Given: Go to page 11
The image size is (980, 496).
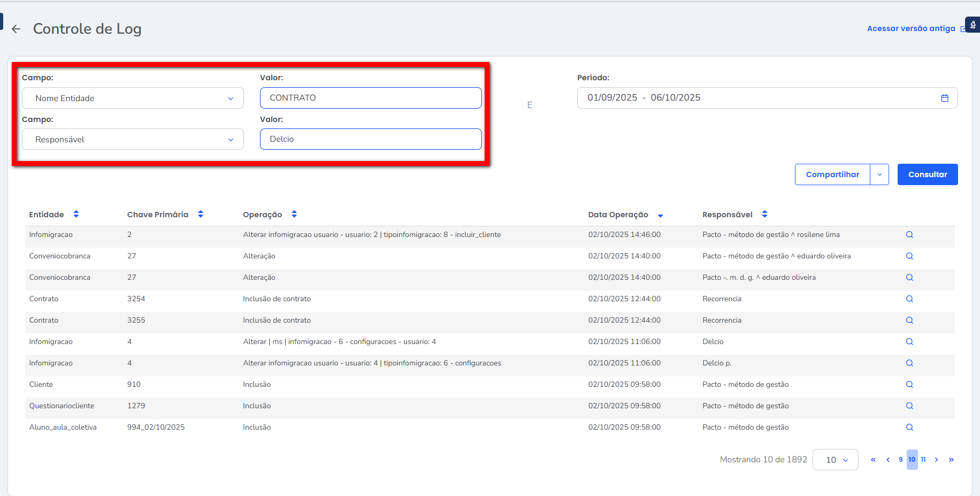Looking at the screenshot, I should tap(923, 460).
